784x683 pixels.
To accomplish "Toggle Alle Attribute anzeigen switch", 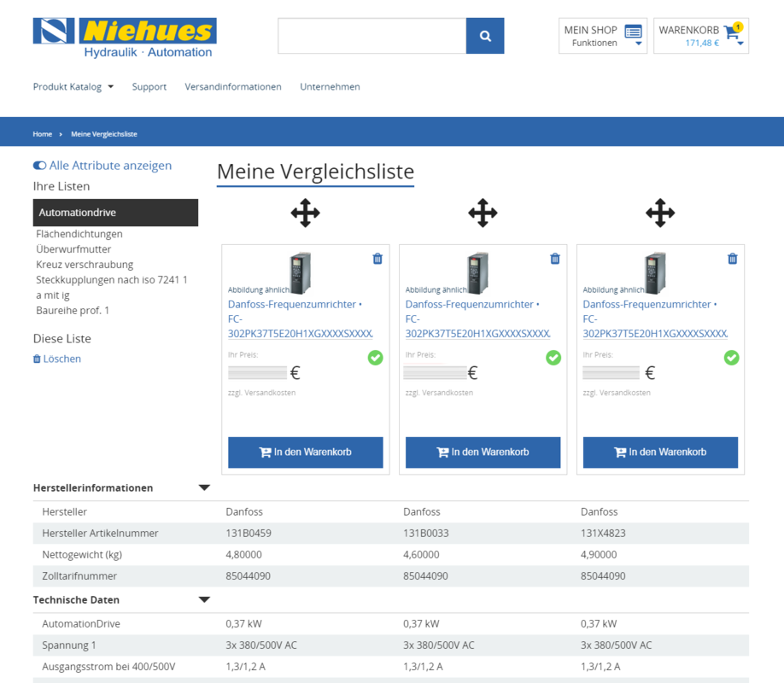I will pos(39,166).
